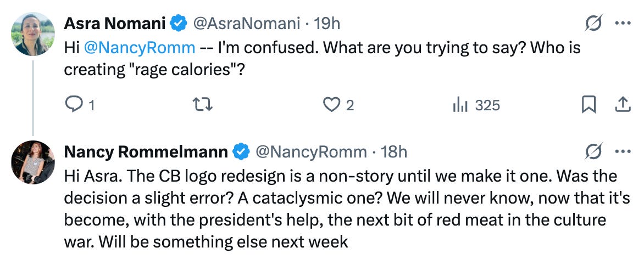
Task: Click the Nancy Rommelmann display name
Action: (146, 152)
